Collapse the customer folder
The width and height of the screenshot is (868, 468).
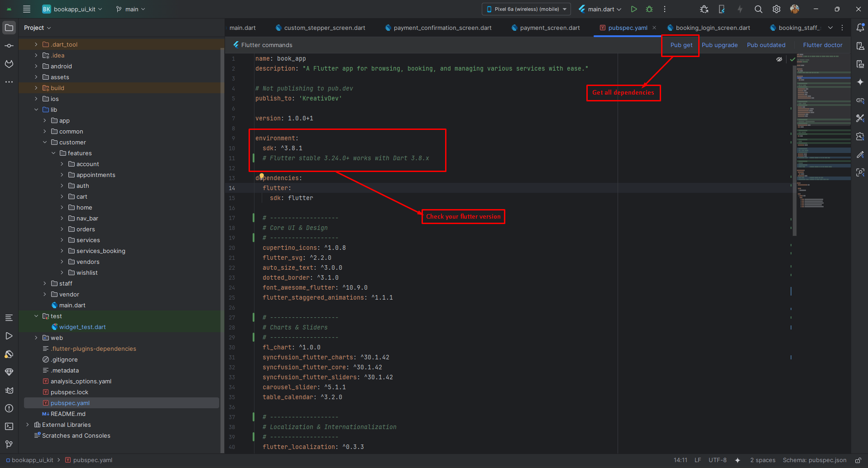(45, 142)
